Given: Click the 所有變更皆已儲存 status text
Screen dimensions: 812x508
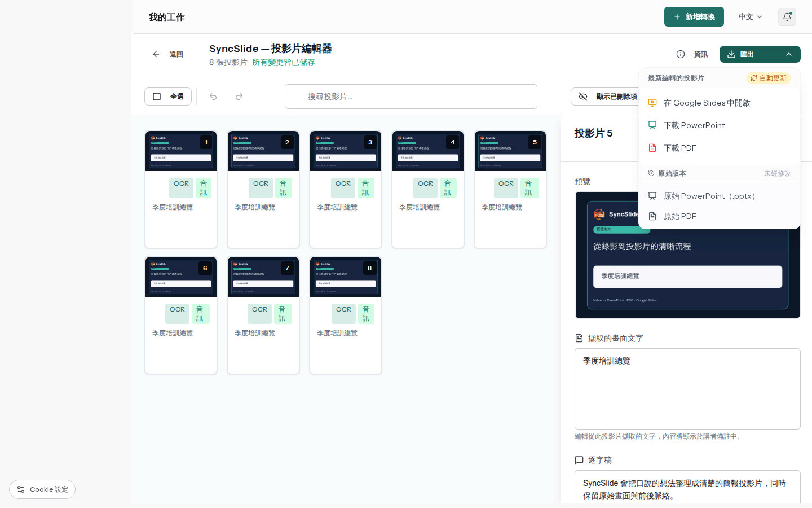Looking at the screenshot, I should [284, 62].
